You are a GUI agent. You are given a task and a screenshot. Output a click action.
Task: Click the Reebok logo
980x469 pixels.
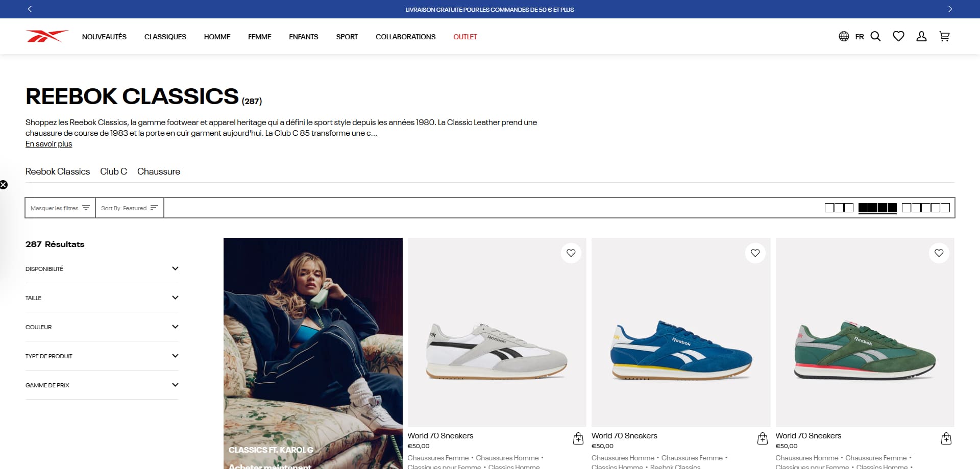[46, 36]
